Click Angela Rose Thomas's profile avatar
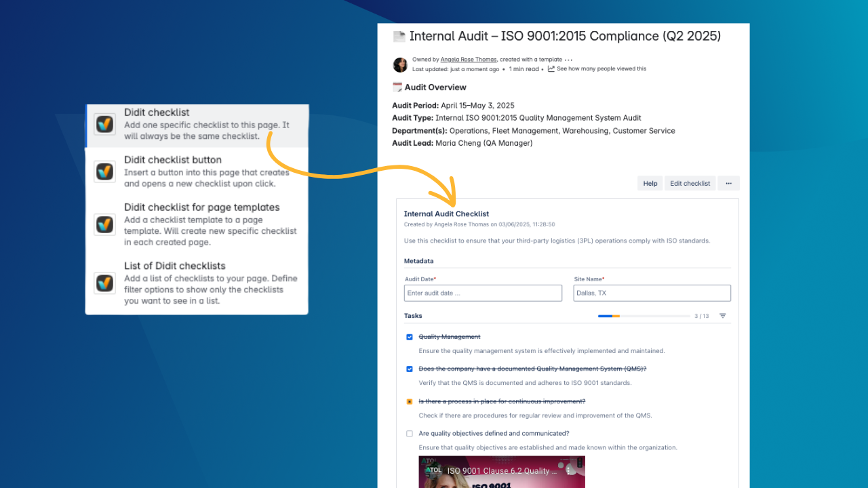This screenshot has width=868, height=488. coord(400,64)
